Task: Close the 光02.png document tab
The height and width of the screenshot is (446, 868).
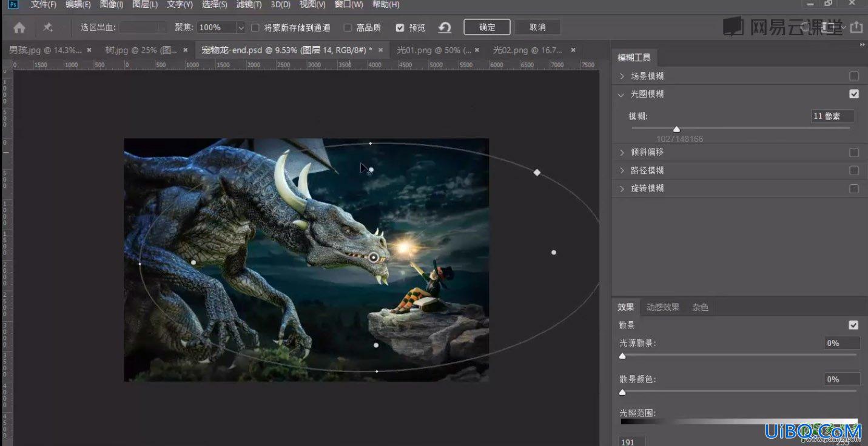Action: pos(573,50)
